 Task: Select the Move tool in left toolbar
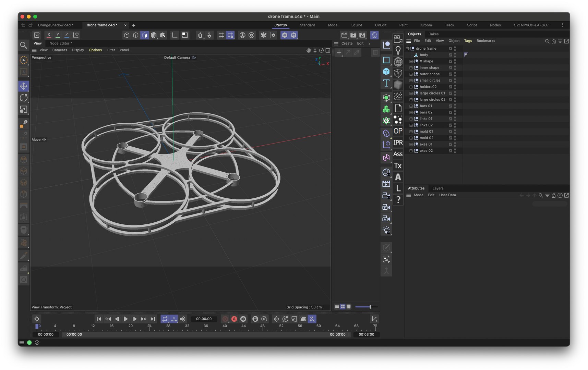click(x=24, y=86)
